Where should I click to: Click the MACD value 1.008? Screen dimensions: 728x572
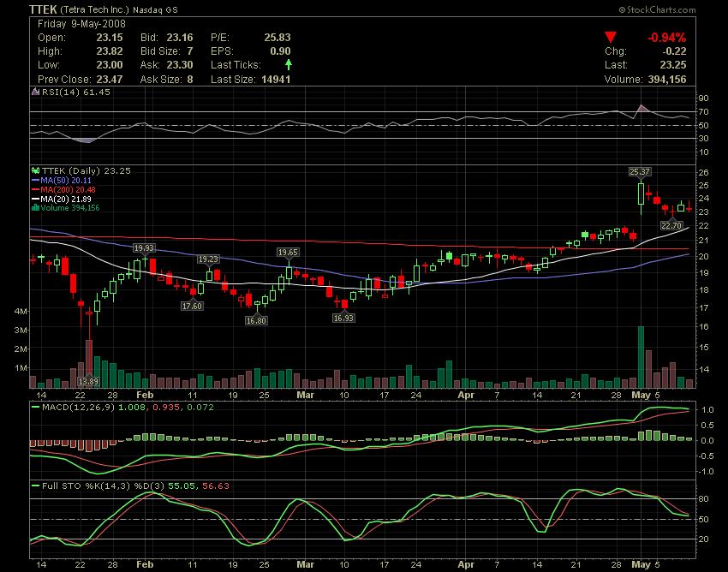click(x=132, y=408)
